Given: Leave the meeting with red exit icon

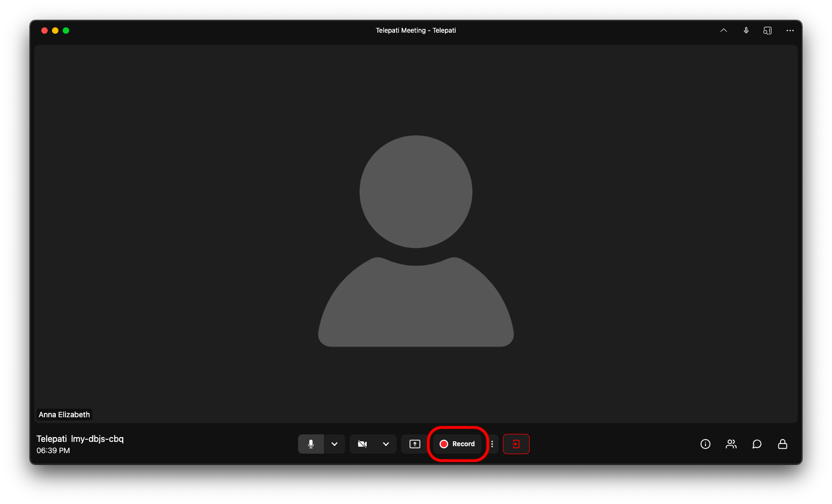Looking at the screenshot, I should (x=516, y=444).
